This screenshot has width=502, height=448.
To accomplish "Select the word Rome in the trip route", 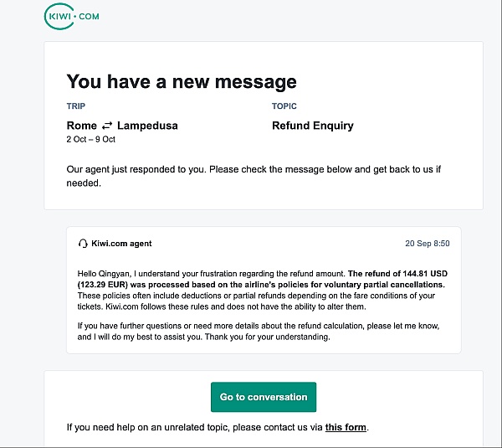I will click(82, 126).
